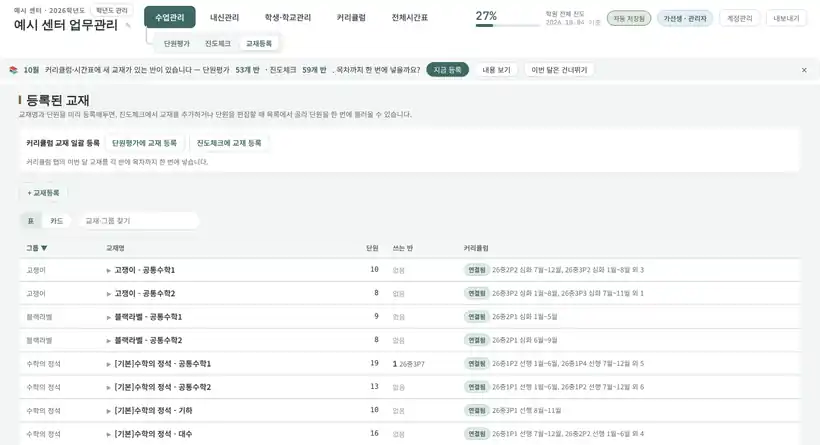This screenshot has width=820, height=445.
Task: Click unit count 19 in 수학의 정석 공통수학1 row
Action: [x=374, y=363]
